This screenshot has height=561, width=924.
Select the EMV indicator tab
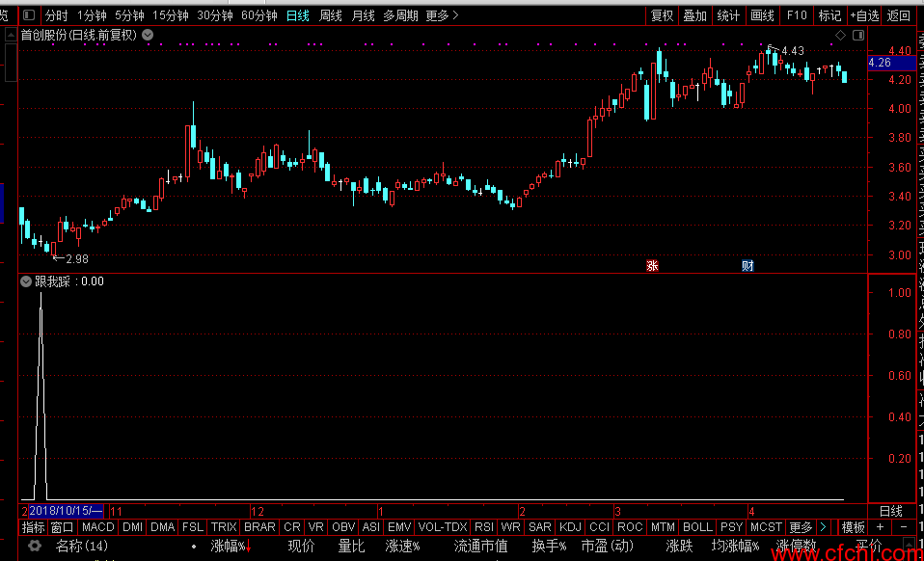coord(399,527)
